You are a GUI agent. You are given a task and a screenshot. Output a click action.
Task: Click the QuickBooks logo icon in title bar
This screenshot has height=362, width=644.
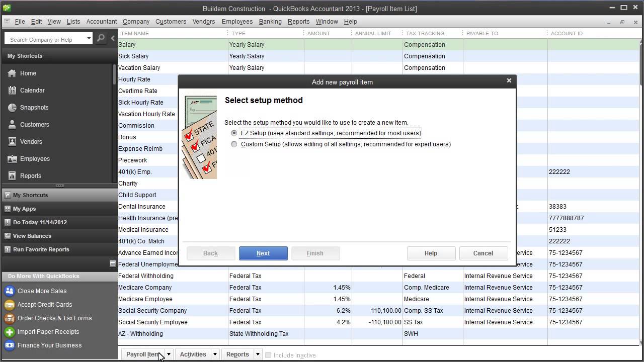7,8
